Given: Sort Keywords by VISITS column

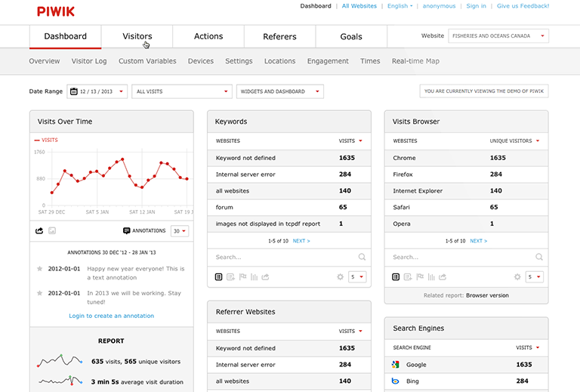Looking at the screenshot, I should click(x=350, y=141).
